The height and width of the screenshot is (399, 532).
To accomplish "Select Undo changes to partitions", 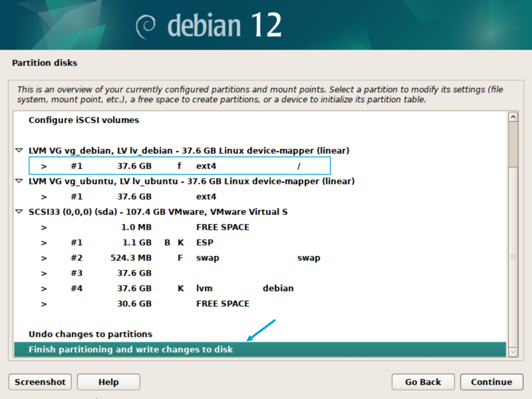I will [90, 334].
